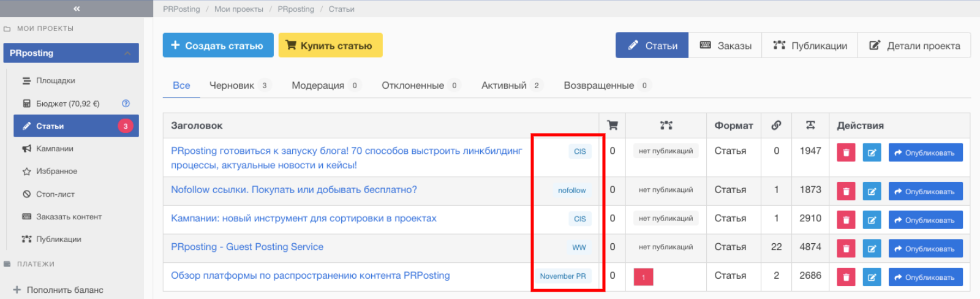The image size is (980, 299).
Task: Open article 'Кампании: новый инструмент для сортировки'
Action: coord(304,218)
